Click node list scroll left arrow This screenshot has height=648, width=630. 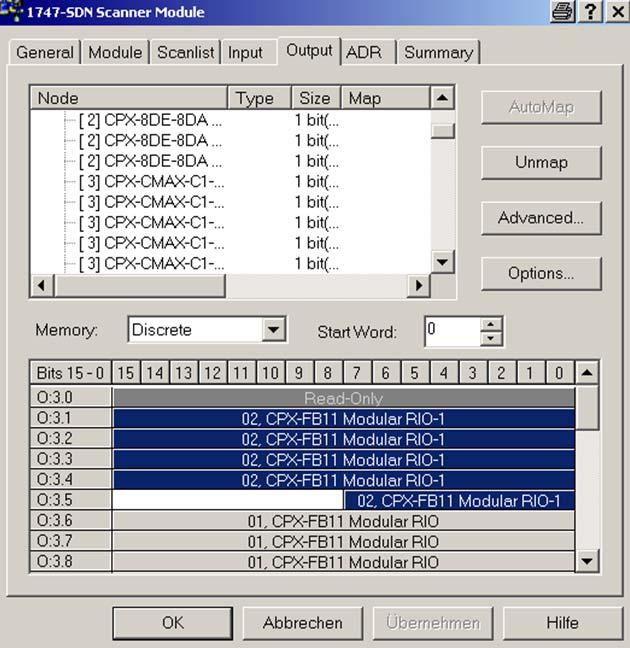41,285
